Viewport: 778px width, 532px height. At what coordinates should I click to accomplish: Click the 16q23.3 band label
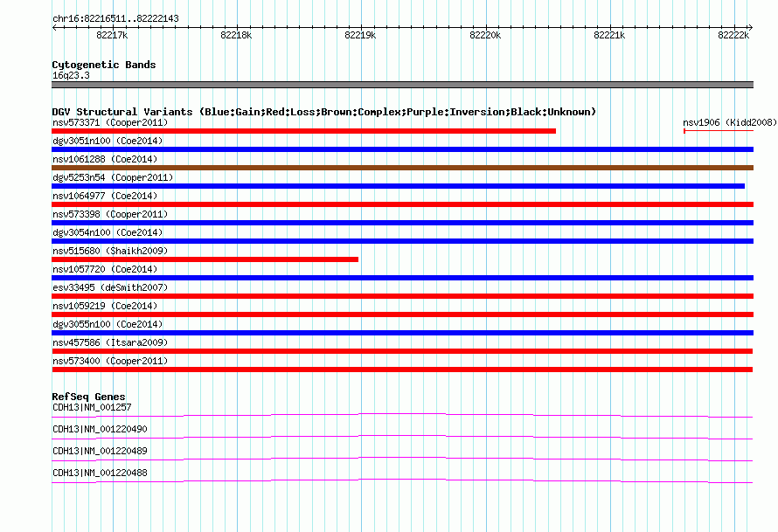(71, 75)
